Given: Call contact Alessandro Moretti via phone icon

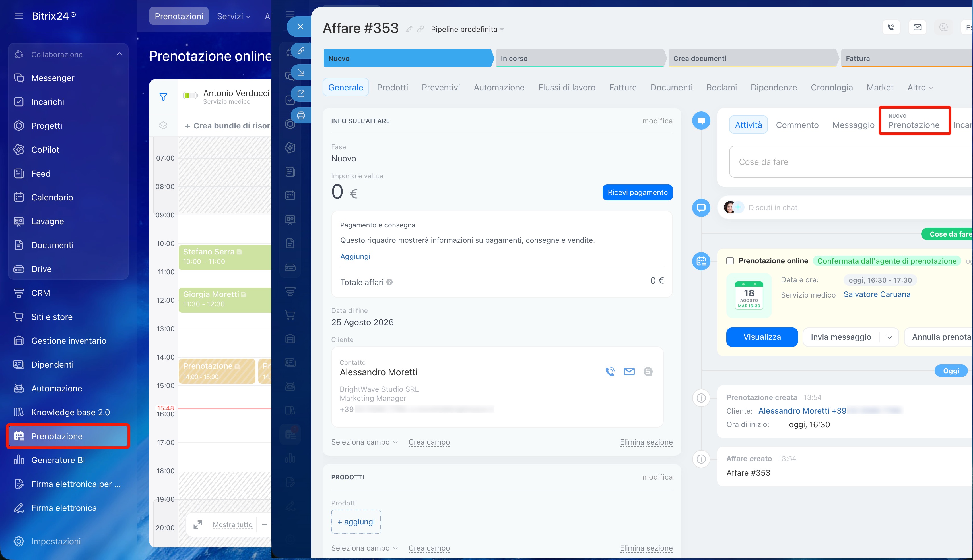Looking at the screenshot, I should pyautogui.click(x=610, y=372).
